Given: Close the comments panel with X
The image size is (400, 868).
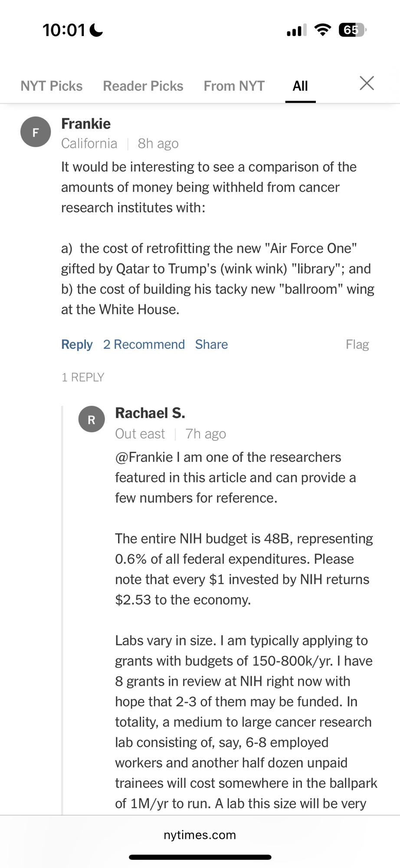Looking at the screenshot, I should click(x=367, y=83).
